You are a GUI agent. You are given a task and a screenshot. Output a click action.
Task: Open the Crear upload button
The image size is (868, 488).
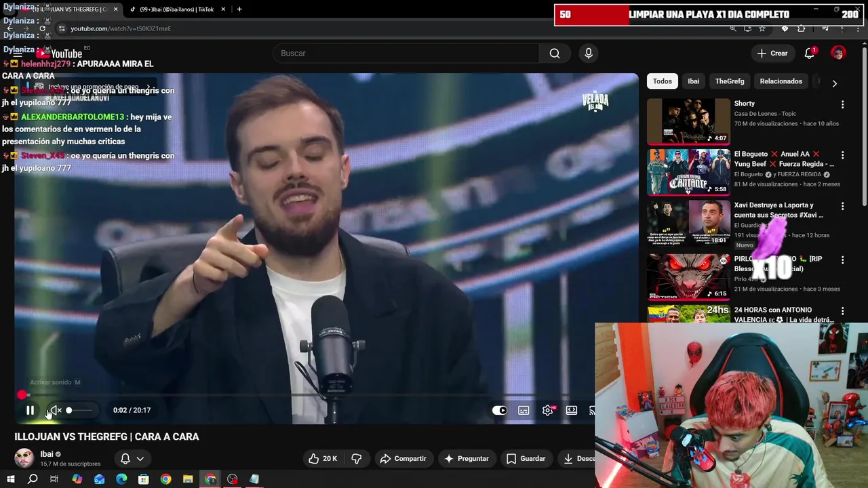coord(772,54)
